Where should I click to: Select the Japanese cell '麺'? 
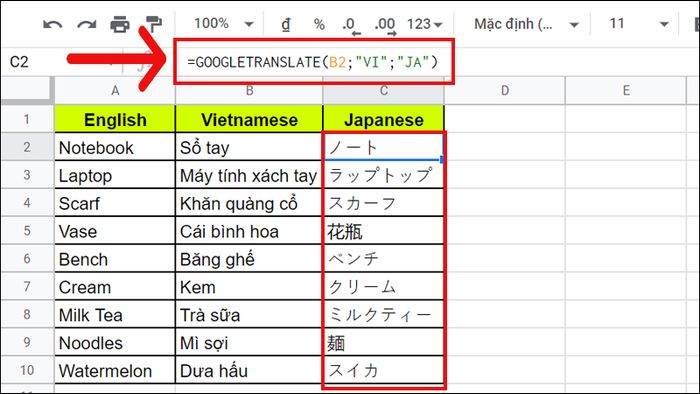[383, 343]
